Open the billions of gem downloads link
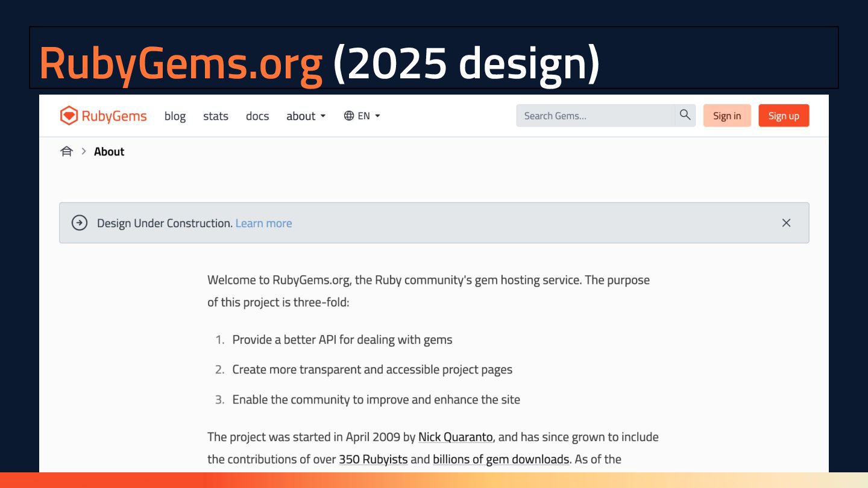Screen dimensions: 868x488 (501, 459)
